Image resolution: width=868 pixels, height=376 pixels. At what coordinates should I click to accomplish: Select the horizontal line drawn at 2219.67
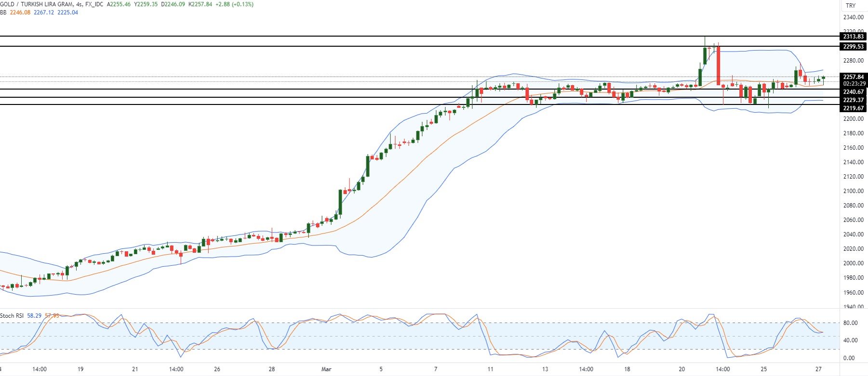[419, 104]
